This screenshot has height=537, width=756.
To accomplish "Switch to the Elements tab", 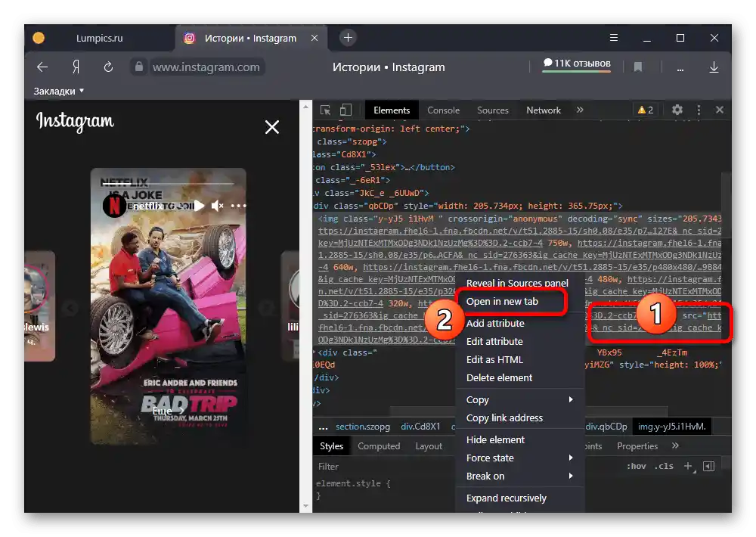I will (392, 110).
